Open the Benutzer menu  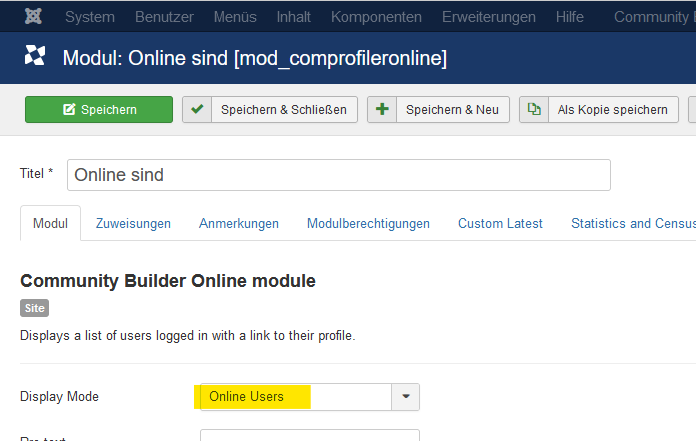click(x=164, y=17)
